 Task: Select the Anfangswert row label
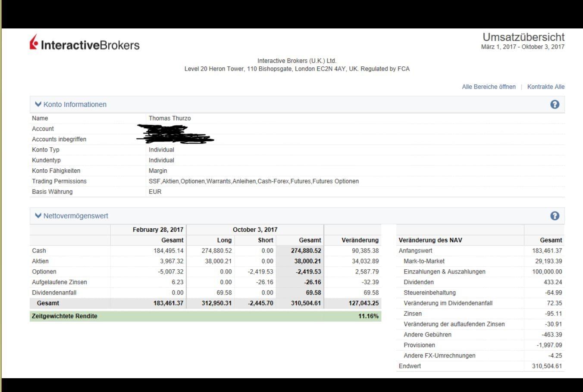coord(415,250)
